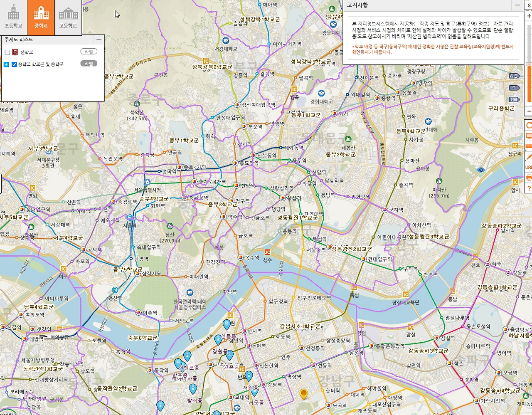The height and width of the screenshot is (415, 532).
Task: Click the orange zoom slider handle
Action: point(530,64)
